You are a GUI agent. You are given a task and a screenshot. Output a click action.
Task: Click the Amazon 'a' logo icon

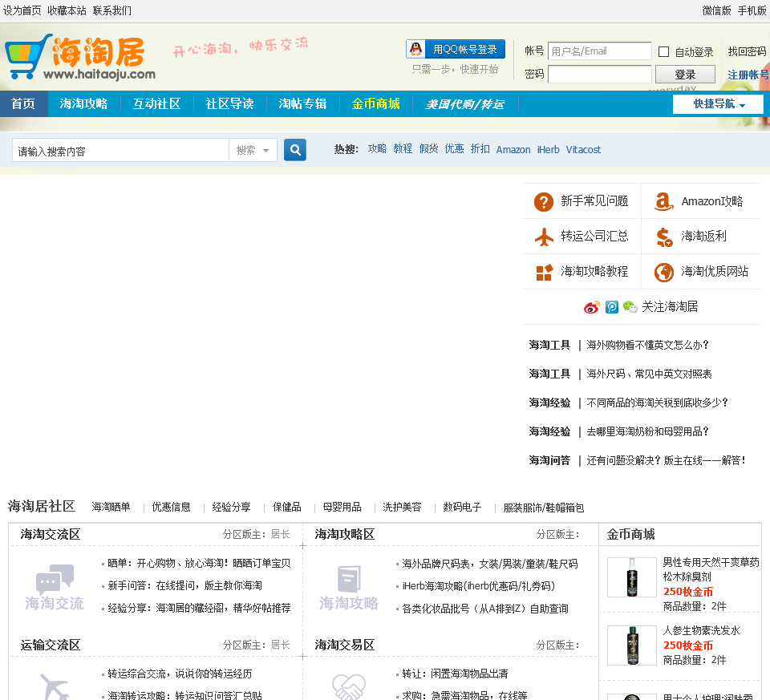coord(663,201)
